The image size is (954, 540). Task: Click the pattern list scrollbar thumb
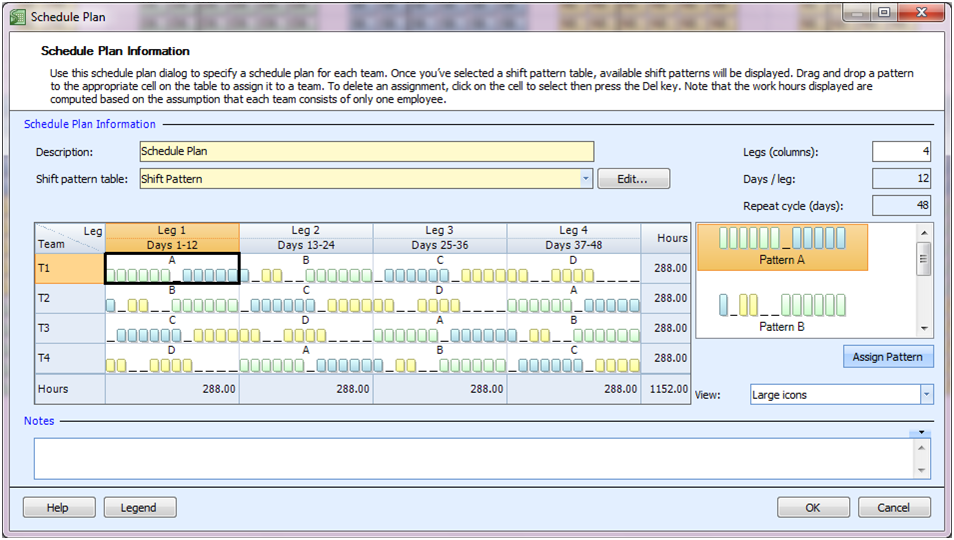924,259
